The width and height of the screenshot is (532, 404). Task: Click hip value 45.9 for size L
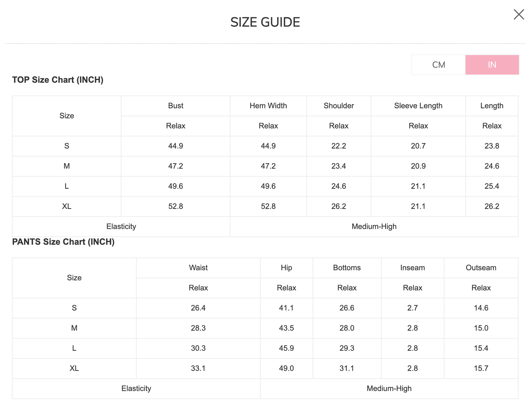click(286, 348)
